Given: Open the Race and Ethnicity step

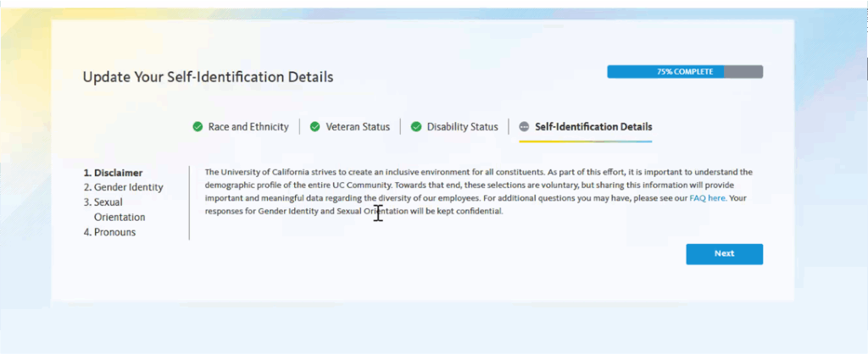Looking at the screenshot, I should click(248, 127).
